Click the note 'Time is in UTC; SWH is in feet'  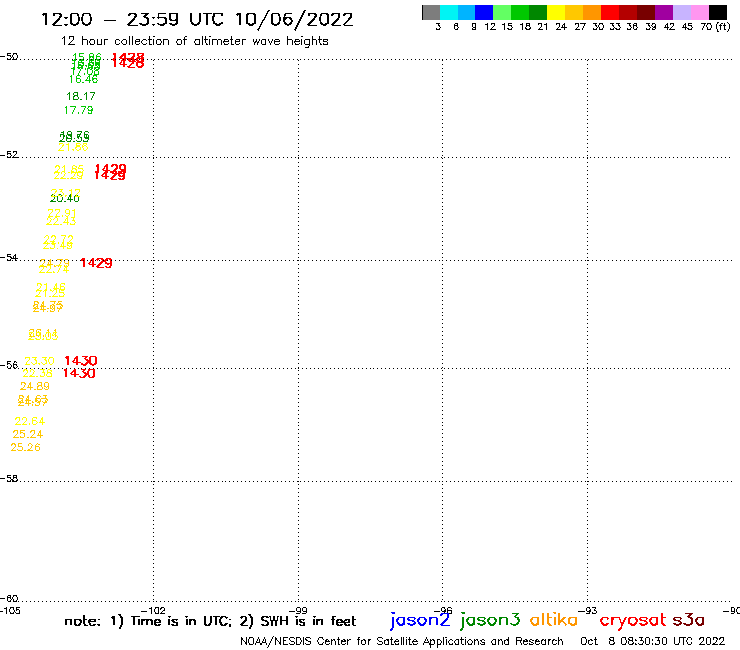pyautogui.click(x=210, y=621)
